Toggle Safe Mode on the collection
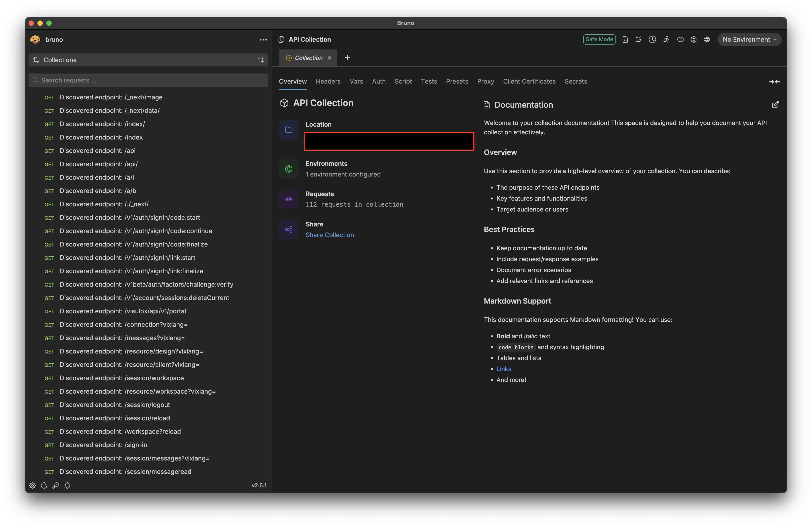The width and height of the screenshot is (812, 526). [599, 39]
